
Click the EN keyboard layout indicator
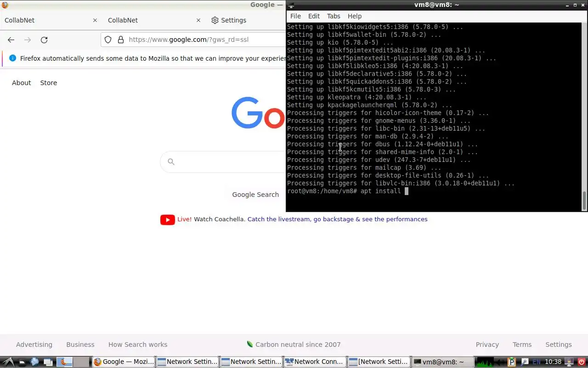[x=536, y=362]
